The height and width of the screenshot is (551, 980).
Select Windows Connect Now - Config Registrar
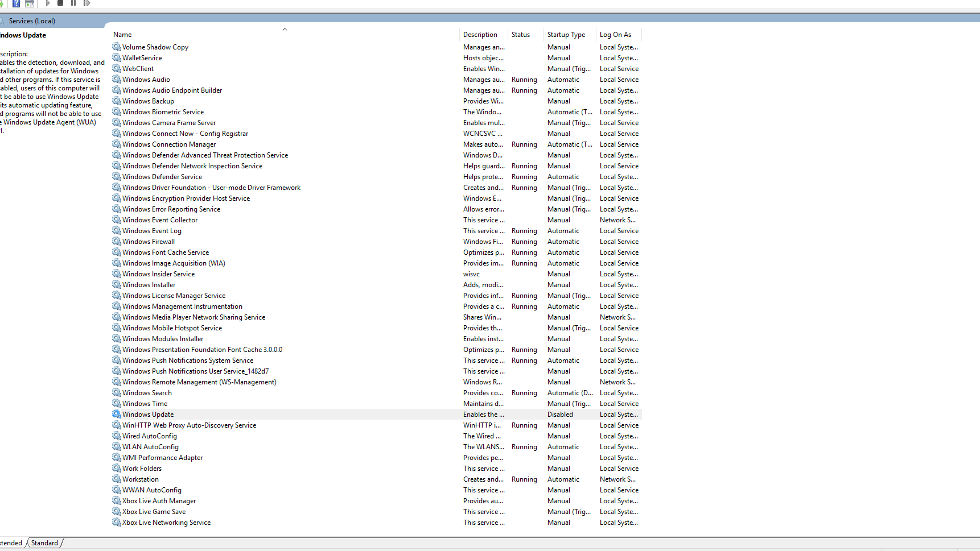coord(377,133)
